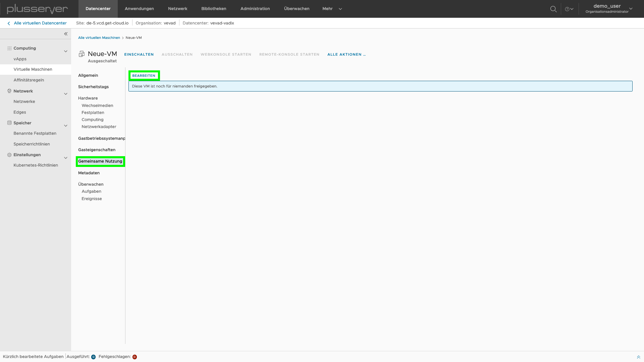Screen dimensions: 644x362
Task: Open Netzwerkadapter under Hardware
Action: (x=99, y=127)
